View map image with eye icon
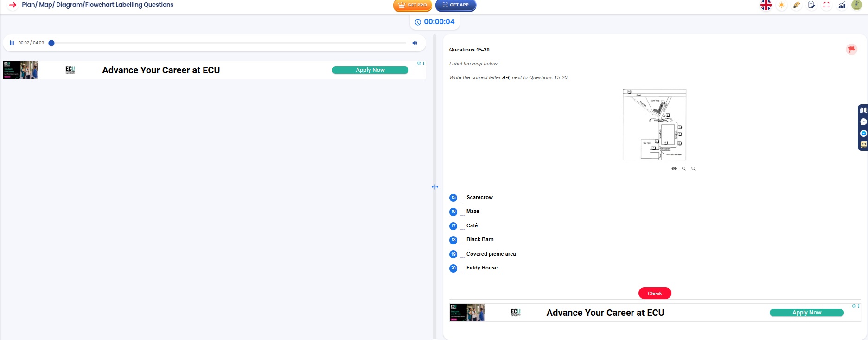Image resolution: width=868 pixels, height=340 pixels. pyautogui.click(x=674, y=169)
